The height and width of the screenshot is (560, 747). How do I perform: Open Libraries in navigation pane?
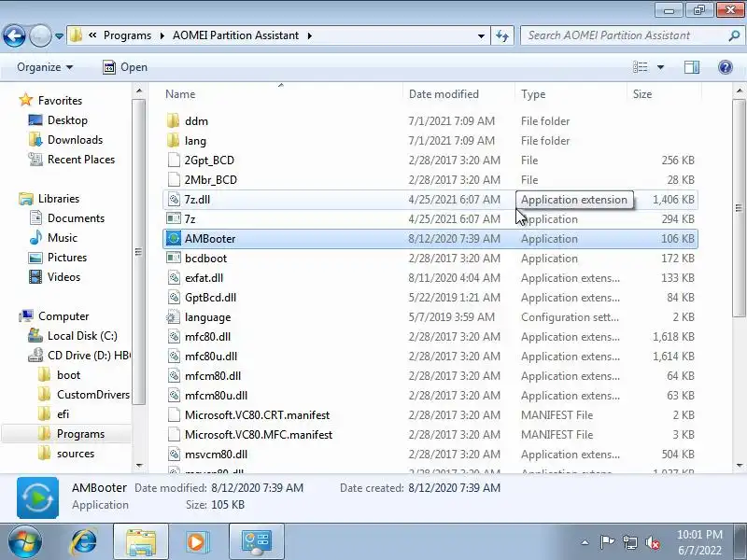pyautogui.click(x=59, y=198)
